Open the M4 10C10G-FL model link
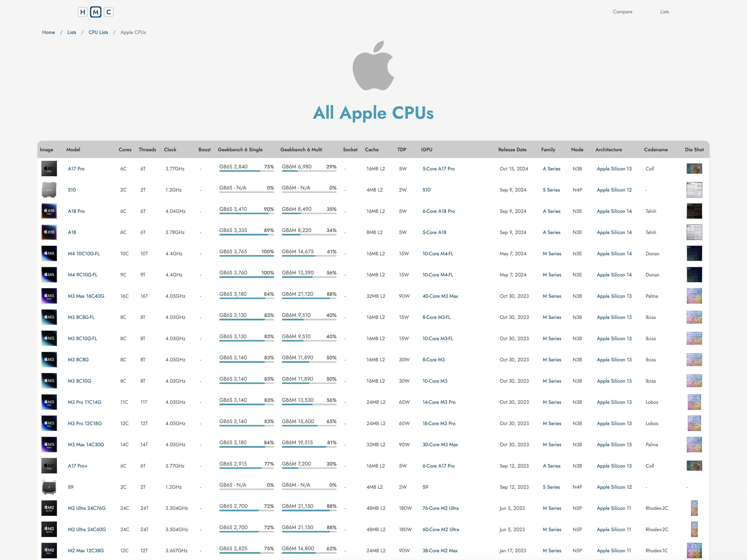 84,253
